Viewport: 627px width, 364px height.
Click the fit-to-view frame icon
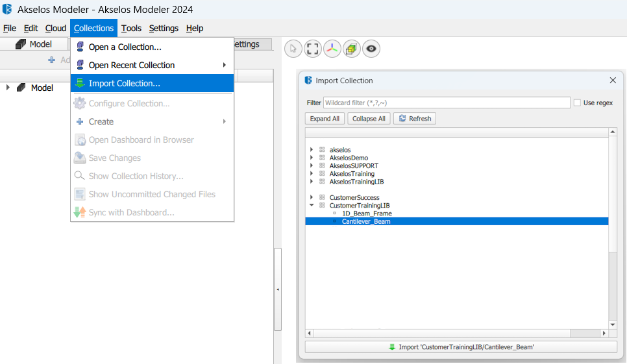tap(313, 49)
